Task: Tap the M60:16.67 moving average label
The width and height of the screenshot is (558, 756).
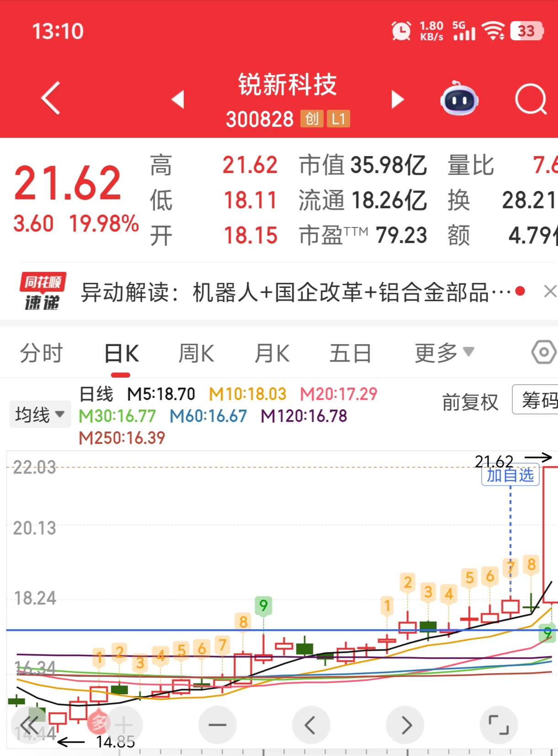Action: [x=208, y=416]
